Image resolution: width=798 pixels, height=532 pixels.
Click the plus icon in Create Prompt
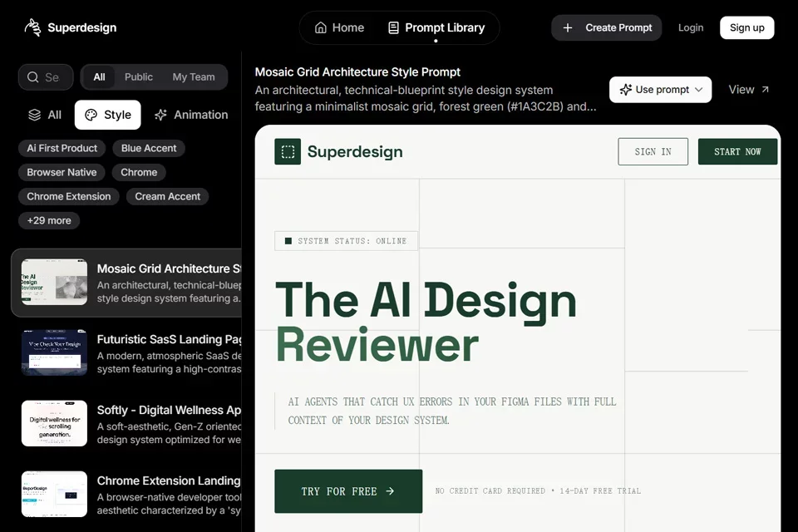coord(568,27)
